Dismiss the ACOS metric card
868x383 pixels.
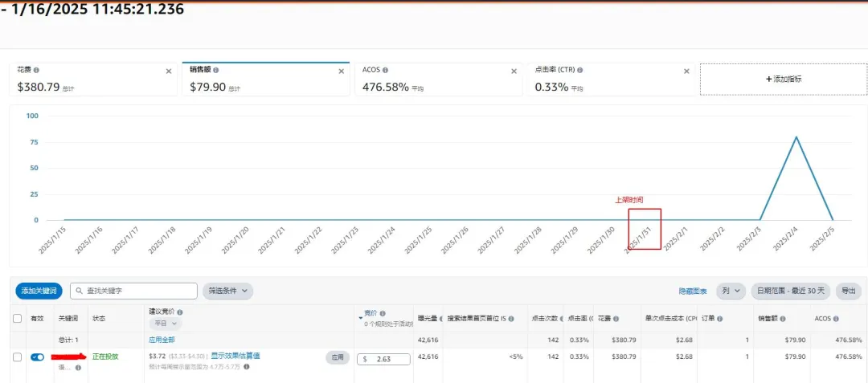pos(514,71)
